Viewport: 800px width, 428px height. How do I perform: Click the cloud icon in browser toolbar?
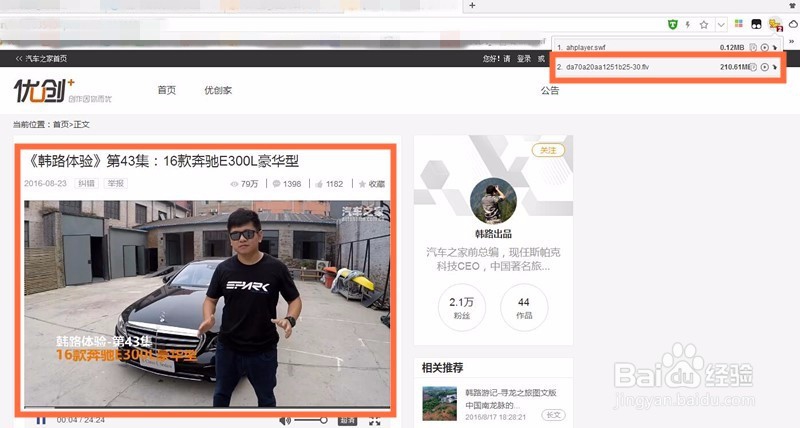(x=794, y=24)
